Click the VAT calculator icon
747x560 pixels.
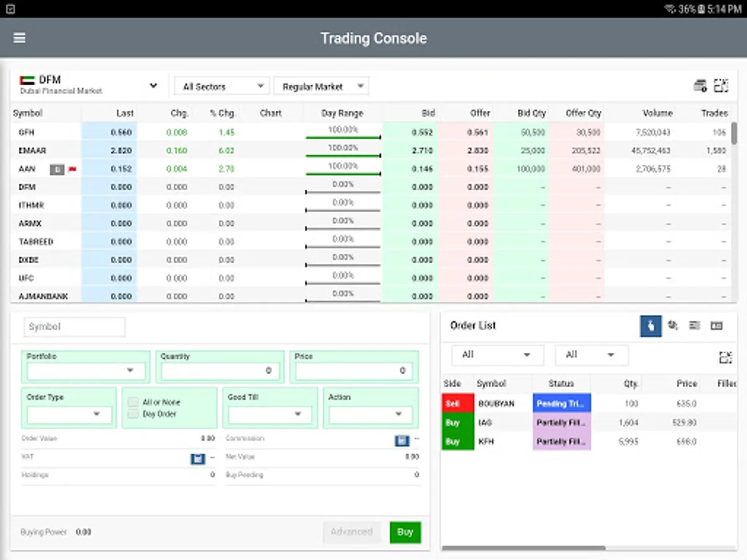coord(198,459)
